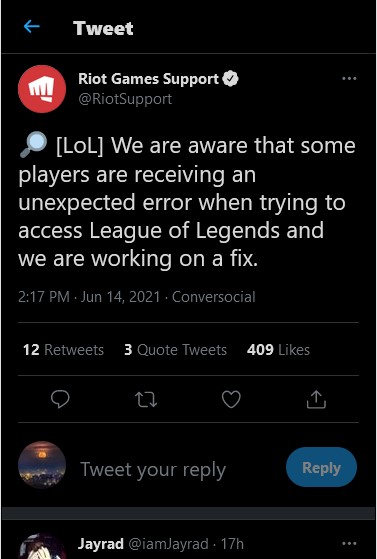
Task: Open more options for Riot Support tweet
Action: coord(349,79)
